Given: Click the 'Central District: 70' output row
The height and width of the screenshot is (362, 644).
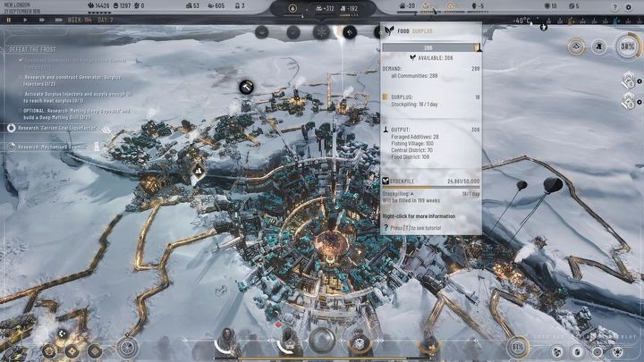Looking at the screenshot, I should pos(411,150).
